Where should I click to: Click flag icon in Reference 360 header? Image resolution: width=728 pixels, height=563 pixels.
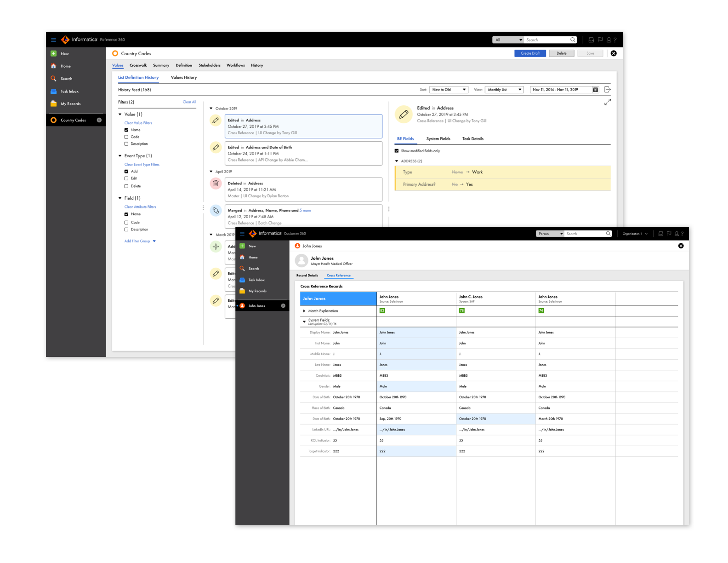click(x=600, y=40)
